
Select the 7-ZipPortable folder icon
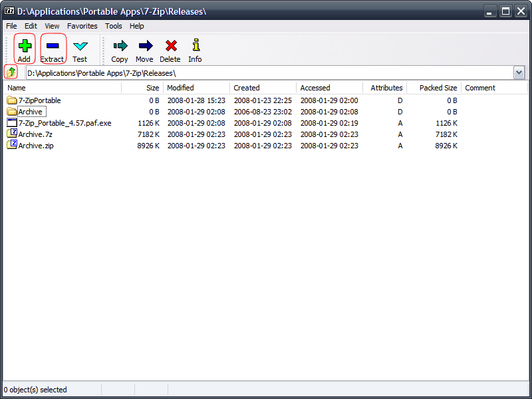12,100
